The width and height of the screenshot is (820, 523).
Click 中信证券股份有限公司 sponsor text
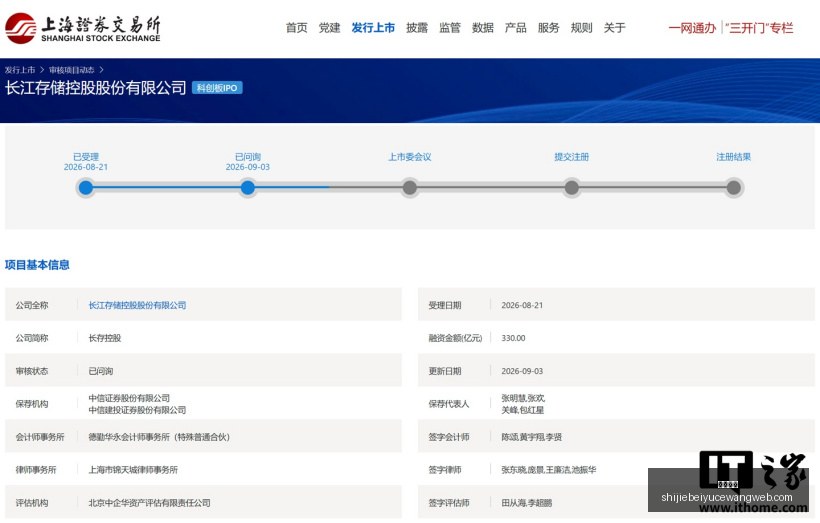[x=129, y=398]
